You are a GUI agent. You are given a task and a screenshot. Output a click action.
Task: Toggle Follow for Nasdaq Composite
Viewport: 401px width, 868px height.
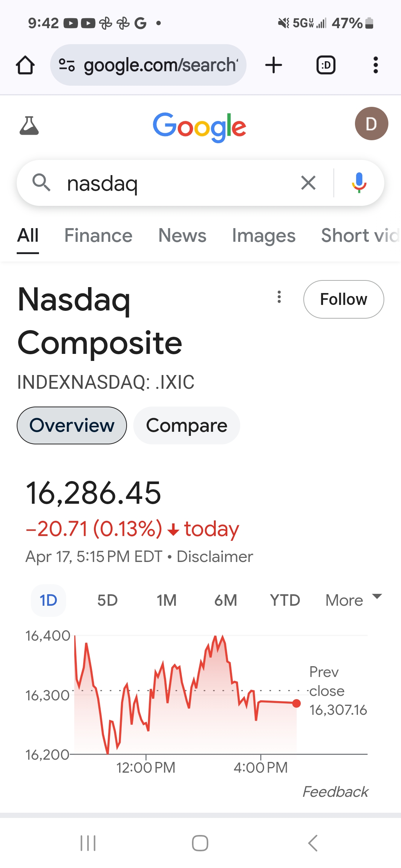pos(343,299)
